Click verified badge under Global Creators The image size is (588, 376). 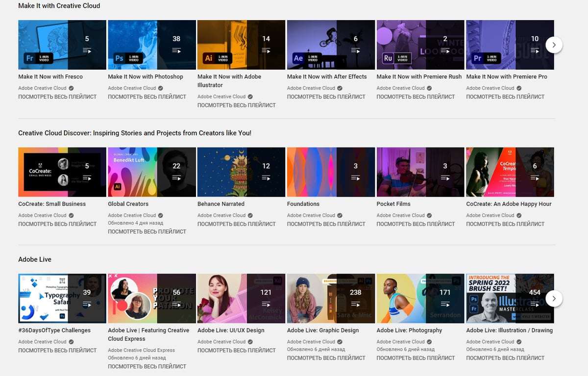161,215
